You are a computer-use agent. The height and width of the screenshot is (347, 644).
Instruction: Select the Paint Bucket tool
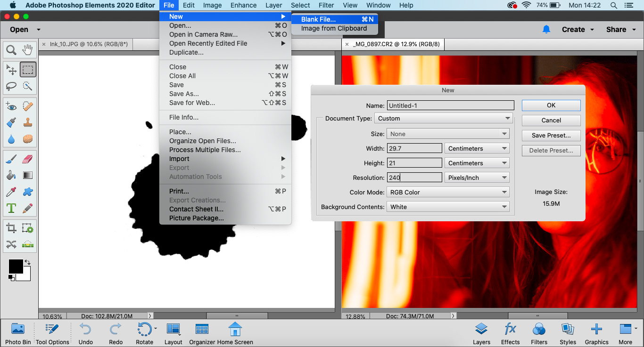[11, 175]
